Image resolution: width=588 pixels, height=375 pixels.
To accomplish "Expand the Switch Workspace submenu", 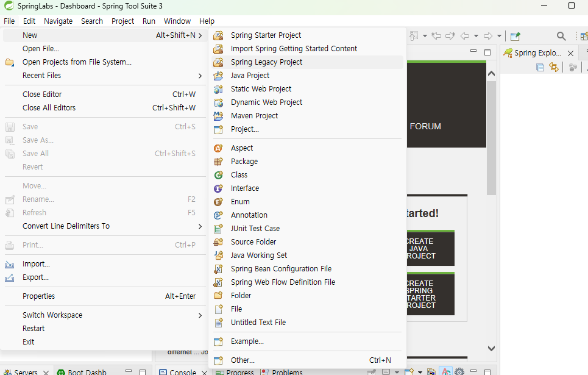I will [105, 315].
